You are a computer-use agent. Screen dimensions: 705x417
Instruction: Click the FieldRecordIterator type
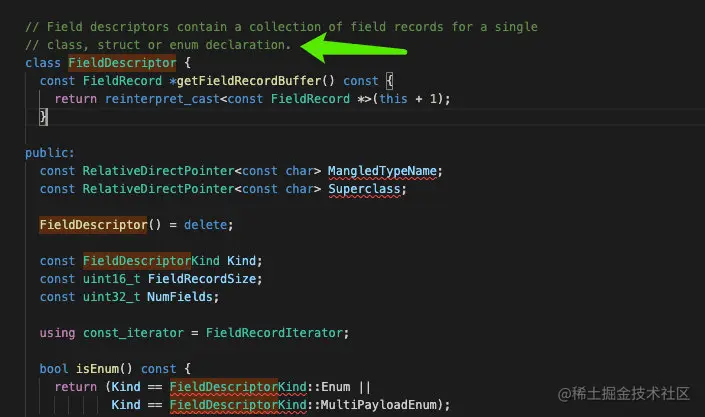tap(274, 333)
